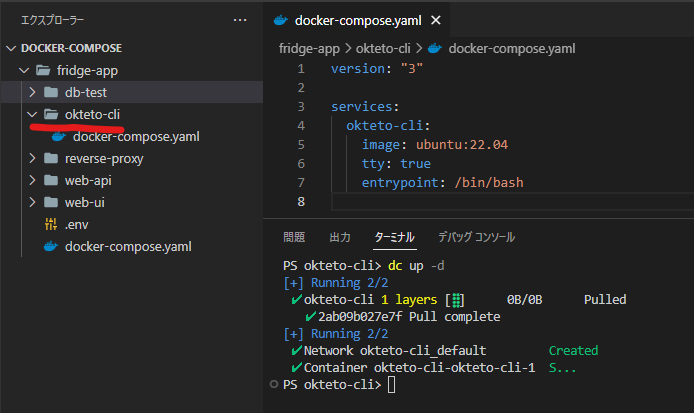Click fridge-app in the breadcrumb
Image resolution: width=694 pixels, height=413 pixels.
[x=308, y=47]
